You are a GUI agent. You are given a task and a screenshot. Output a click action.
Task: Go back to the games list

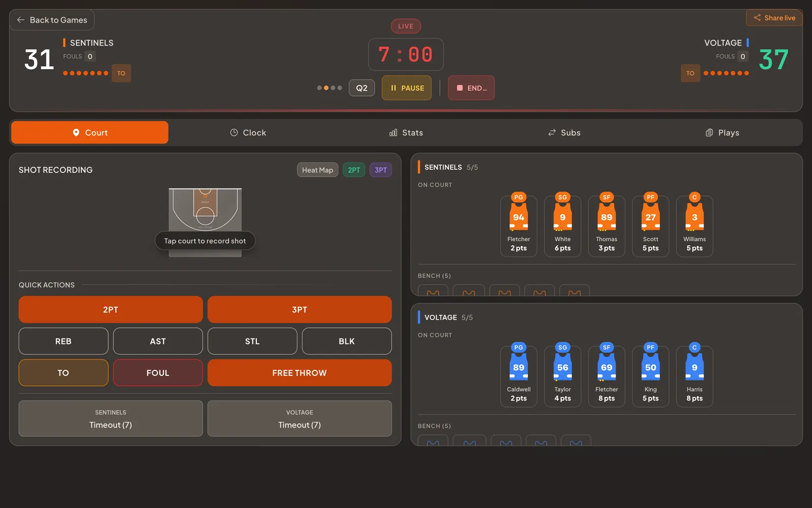pos(52,20)
